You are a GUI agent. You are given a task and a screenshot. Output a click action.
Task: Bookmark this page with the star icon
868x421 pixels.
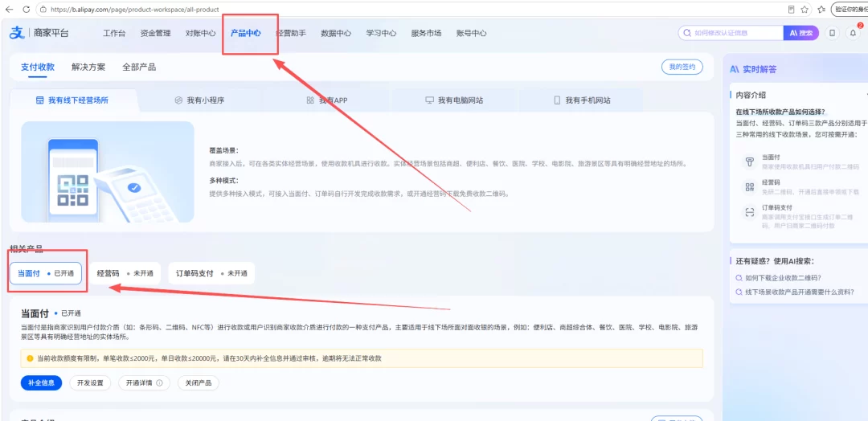coord(805,10)
